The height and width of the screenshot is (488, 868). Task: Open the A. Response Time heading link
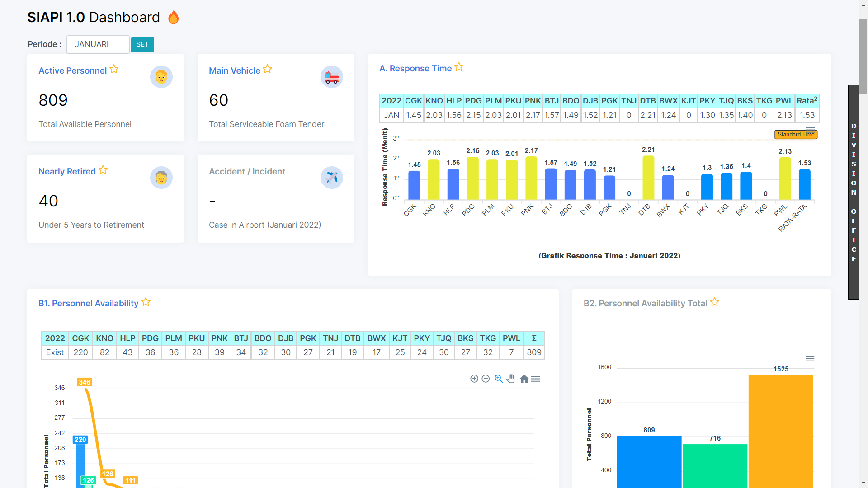(415, 68)
